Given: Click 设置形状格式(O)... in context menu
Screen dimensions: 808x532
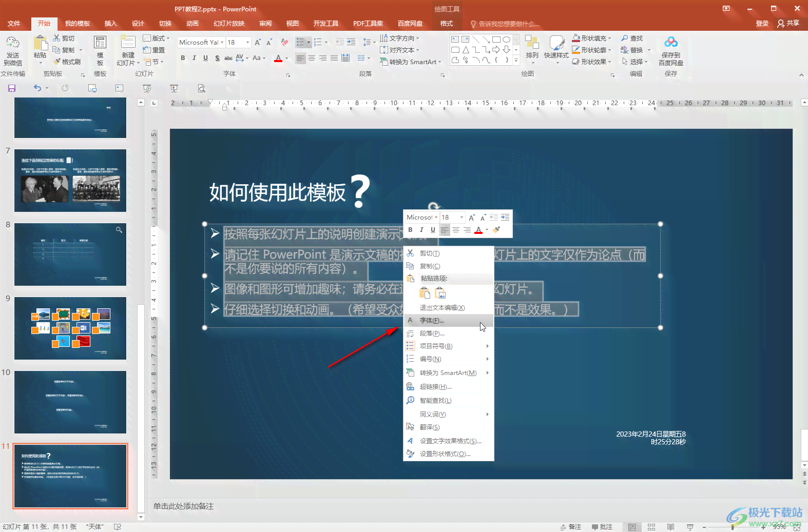Looking at the screenshot, I should (449, 454).
